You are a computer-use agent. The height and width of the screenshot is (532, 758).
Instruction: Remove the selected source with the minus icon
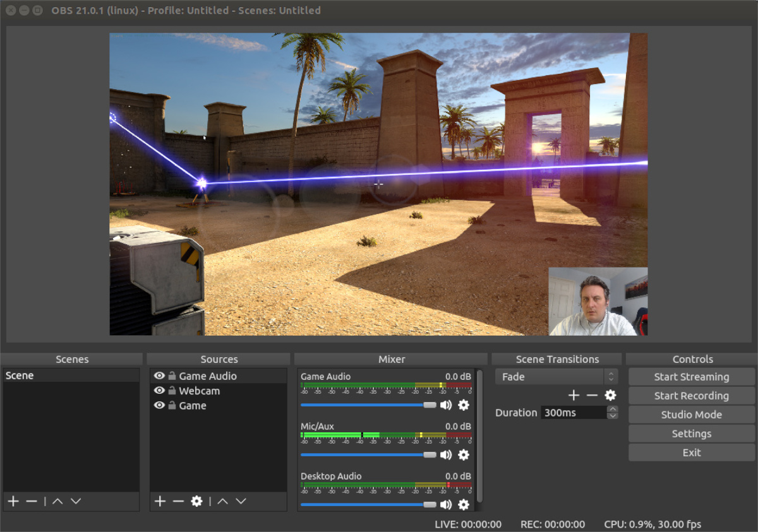177,501
